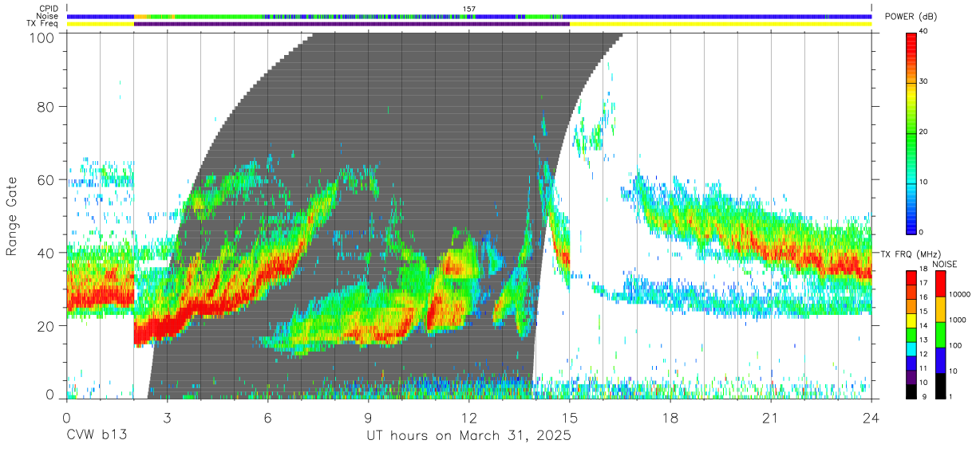
Task: Click the 40 tick on Range Gate axis
Action: coord(46,253)
